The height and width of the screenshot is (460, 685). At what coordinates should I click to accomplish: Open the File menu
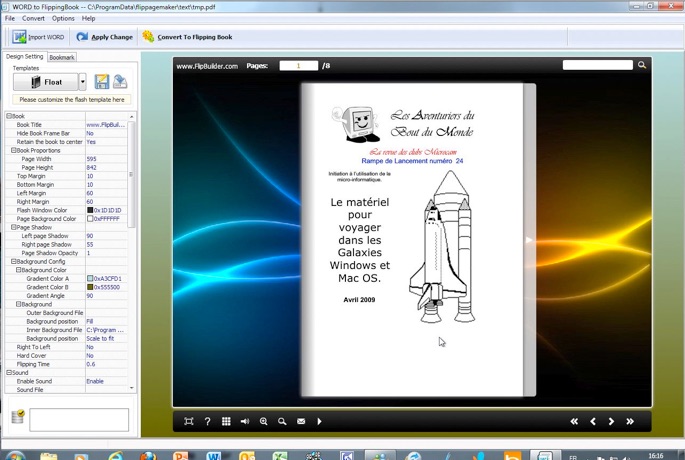click(x=10, y=18)
